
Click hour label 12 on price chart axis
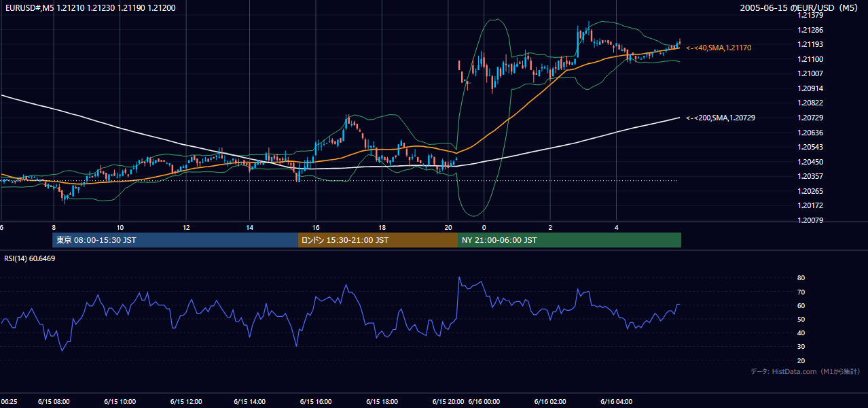coord(185,227)
